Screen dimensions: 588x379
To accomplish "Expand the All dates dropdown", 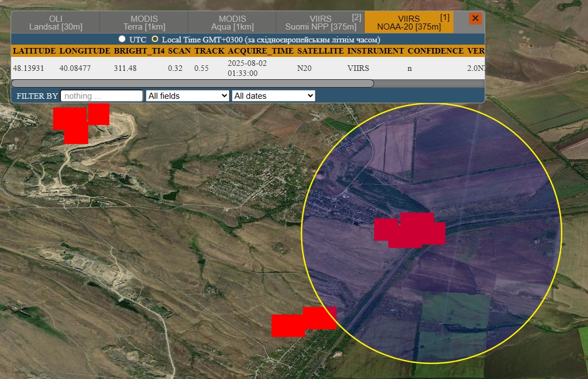I will (x=273, y=95).
